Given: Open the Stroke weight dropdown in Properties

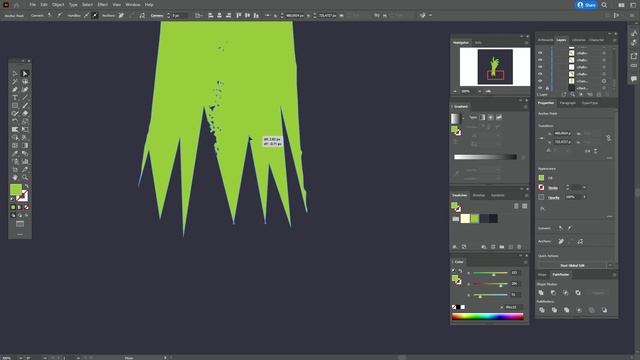Looking at the screenshot, I should click(x=584, y=187).
